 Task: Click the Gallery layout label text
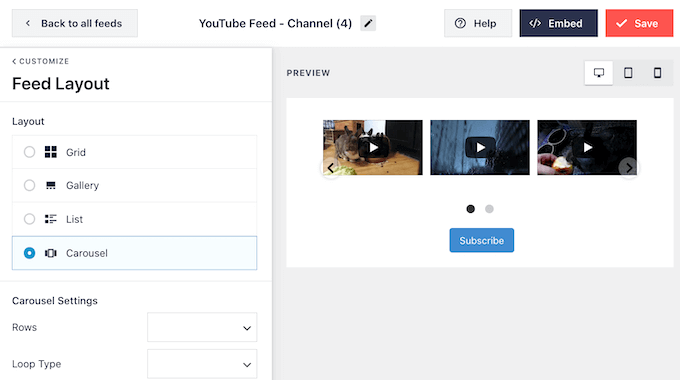(82, 186)
